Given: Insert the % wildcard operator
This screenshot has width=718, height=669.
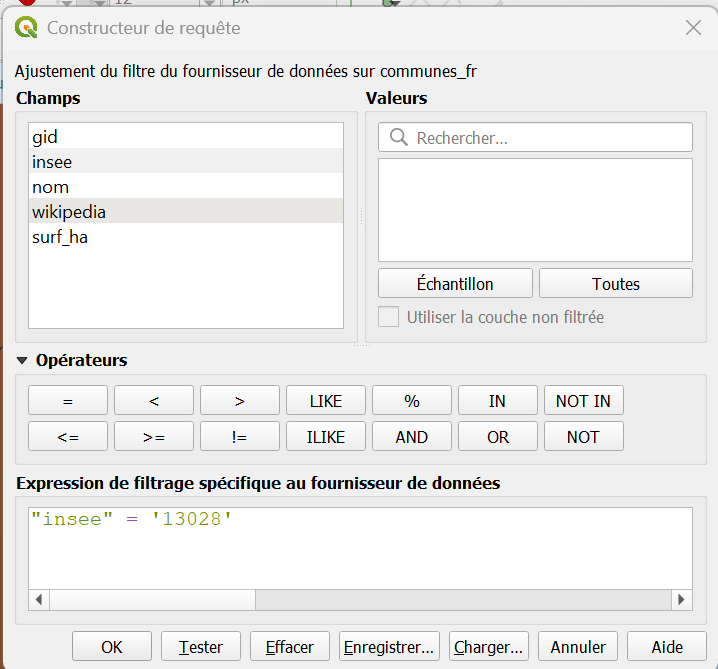Looking at the screenshot, I should 412,400.
